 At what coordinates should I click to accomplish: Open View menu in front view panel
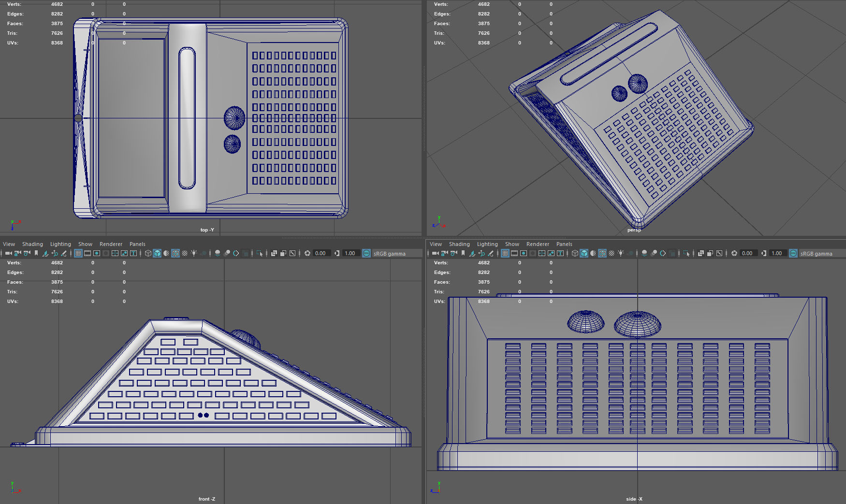pyautogui.click(x=9, y=244)
